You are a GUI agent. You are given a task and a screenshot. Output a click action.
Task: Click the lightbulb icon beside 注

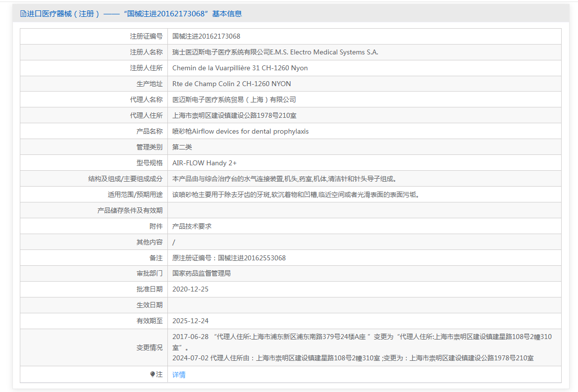[x=153, y=374]
